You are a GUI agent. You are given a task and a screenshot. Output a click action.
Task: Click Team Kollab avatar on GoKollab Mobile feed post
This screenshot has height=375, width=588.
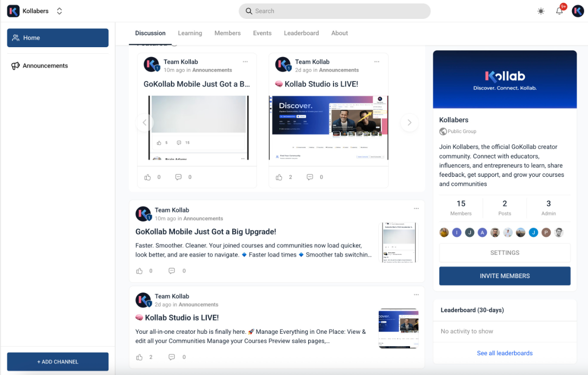pos(143,214)
